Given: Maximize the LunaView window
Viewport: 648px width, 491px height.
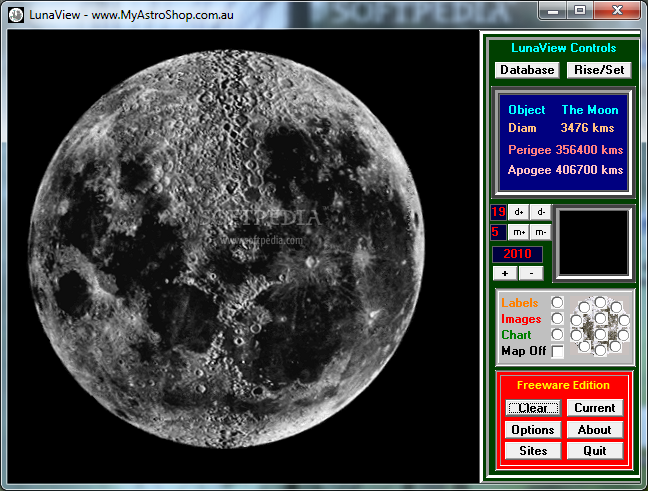Looking at the screenshot, I should click(580, 10).
